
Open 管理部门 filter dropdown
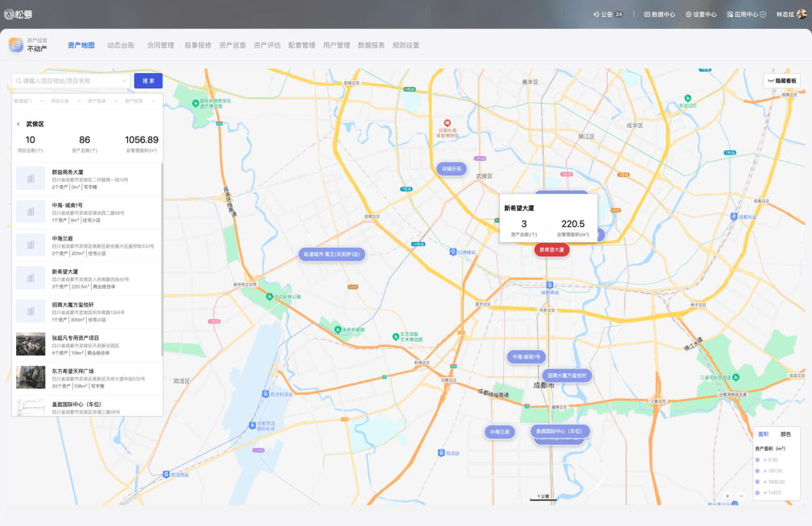(29, 101)
